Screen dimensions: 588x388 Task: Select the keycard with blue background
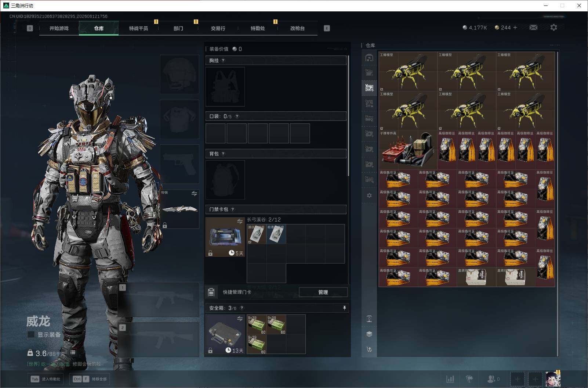pyautogui.click(x=276, y=234)
